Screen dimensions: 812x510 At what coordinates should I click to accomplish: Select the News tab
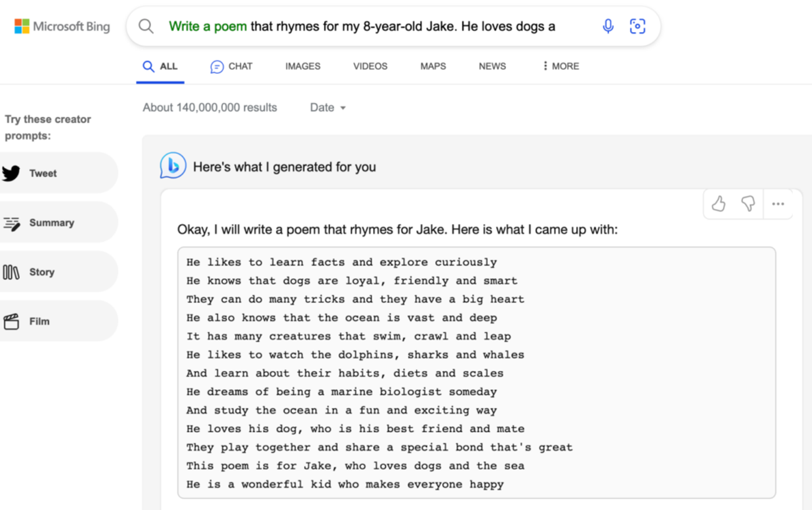point(492,67)
